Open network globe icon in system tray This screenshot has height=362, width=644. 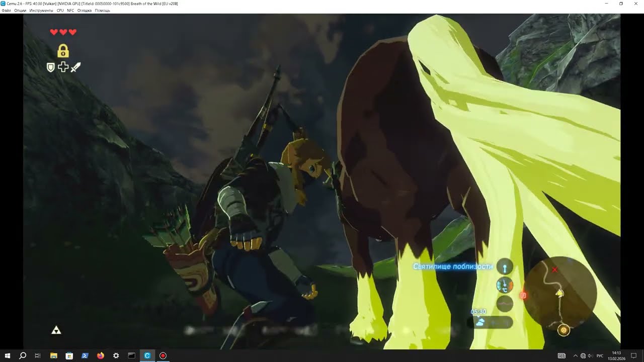point(583,355)
